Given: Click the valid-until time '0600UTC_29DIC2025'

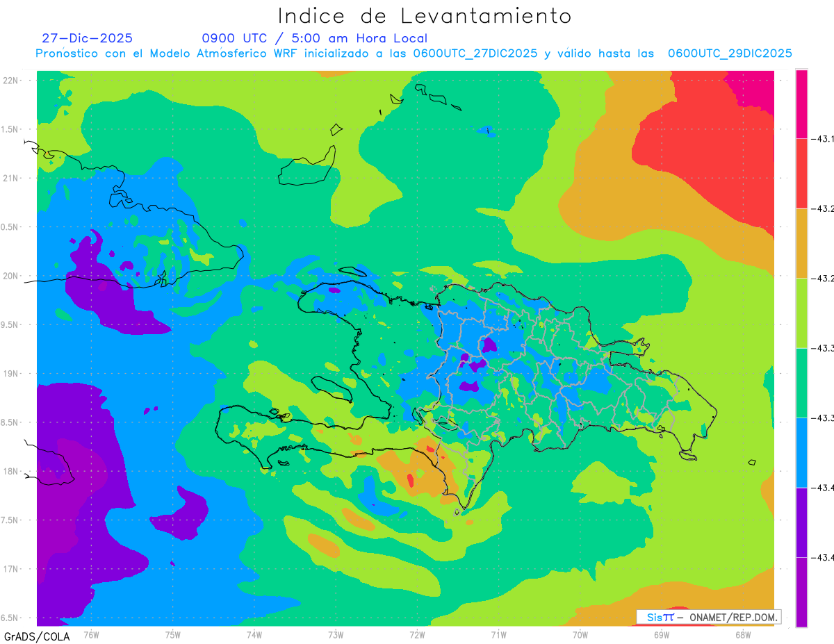Looking at the screenshot, I should (x=730, y=53).
